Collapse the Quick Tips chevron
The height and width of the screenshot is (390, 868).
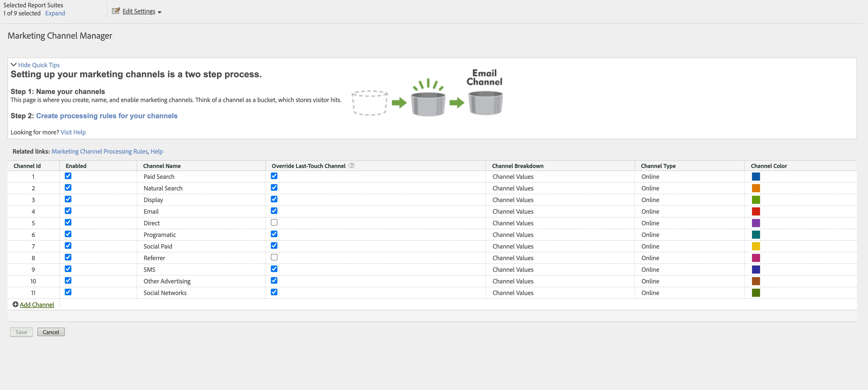click(x=13, y=64)
